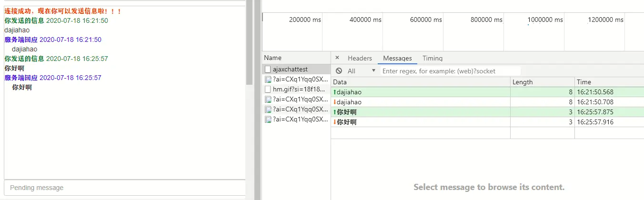The width and height of the screenshot is (644, 200).
Task: Click the green up arrow beside dajiahao
Action: (x=334, y=92)
